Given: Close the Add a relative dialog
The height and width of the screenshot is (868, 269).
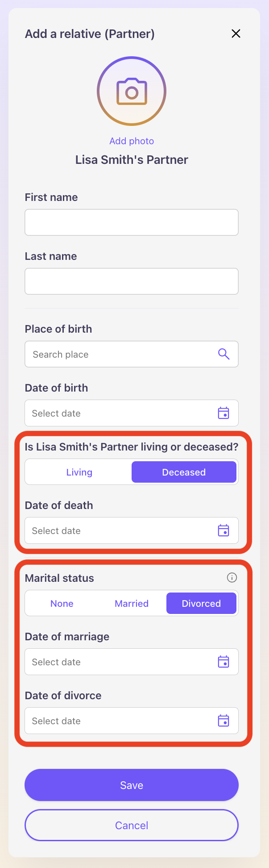Looking at the screenshot, I should click(x=236, y=33).
